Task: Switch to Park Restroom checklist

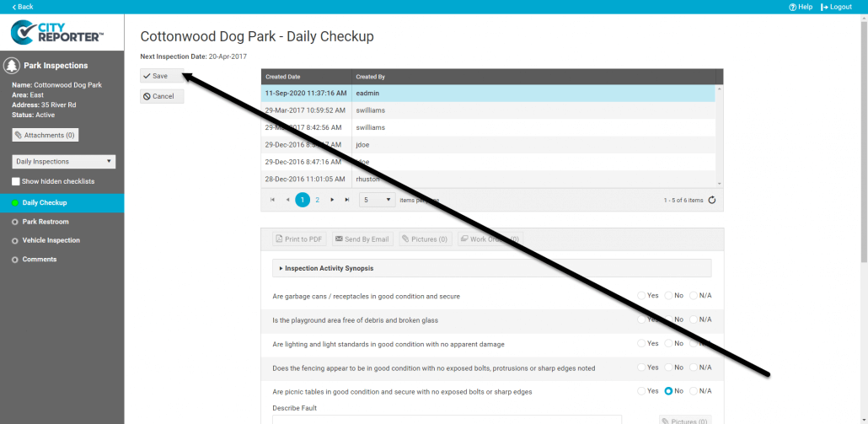Action: [x=46, y=222]
